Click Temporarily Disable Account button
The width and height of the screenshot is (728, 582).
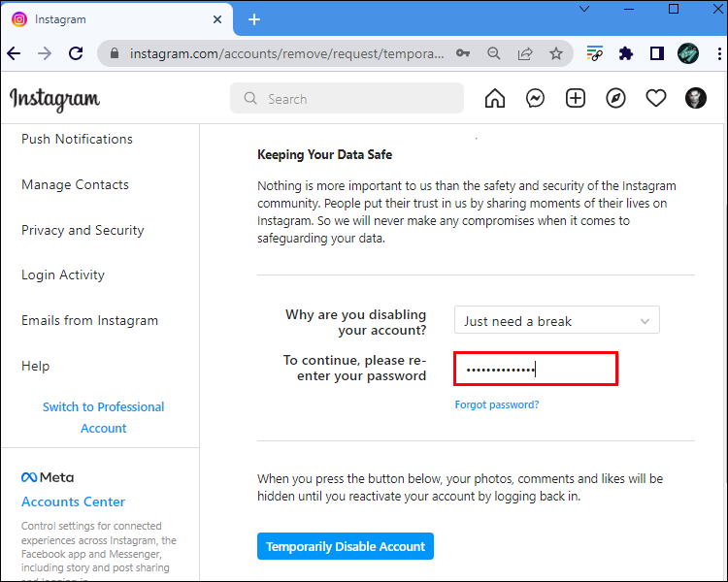click(x=345, y=546)
